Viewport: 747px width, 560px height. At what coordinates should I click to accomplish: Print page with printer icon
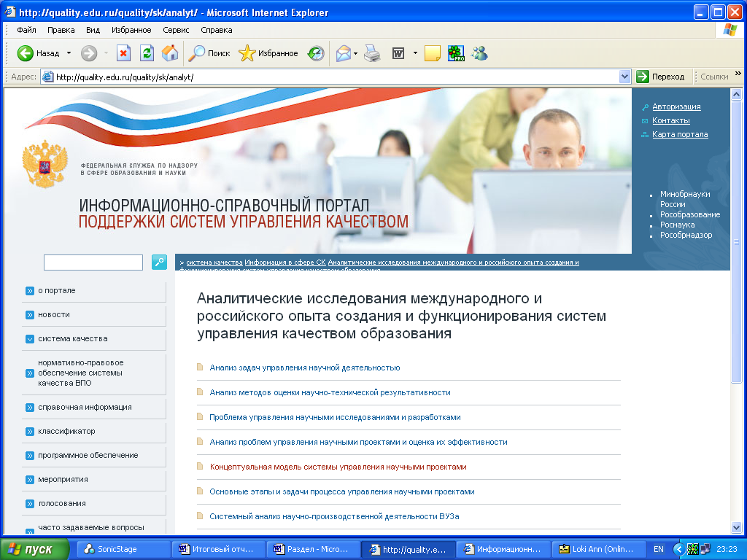pyautogui.click(x=372, y=53)
